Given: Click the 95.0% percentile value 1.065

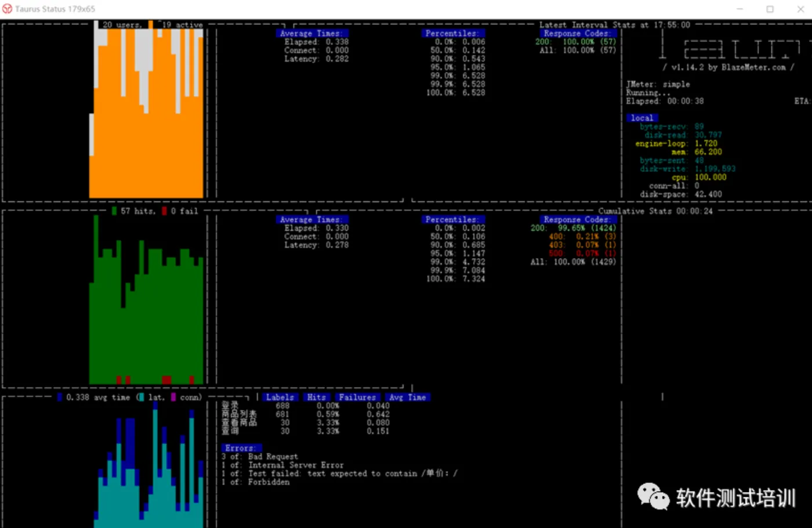Looking at the screenshot, I should 474,67.
